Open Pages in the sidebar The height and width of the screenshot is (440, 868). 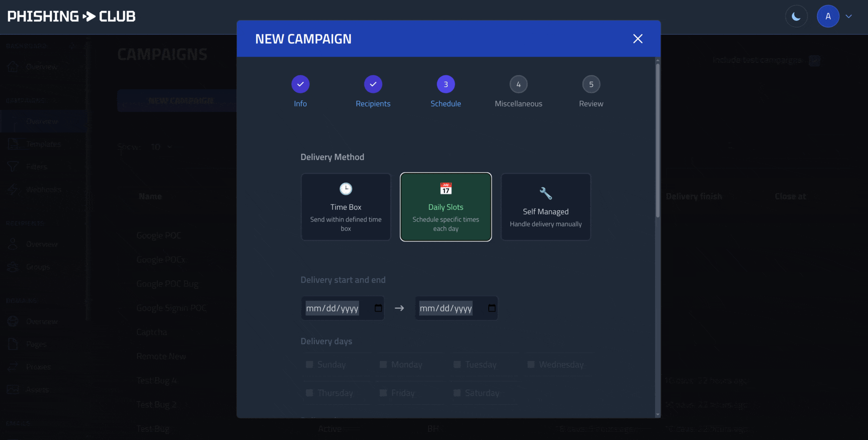click(x=36, y=344)
